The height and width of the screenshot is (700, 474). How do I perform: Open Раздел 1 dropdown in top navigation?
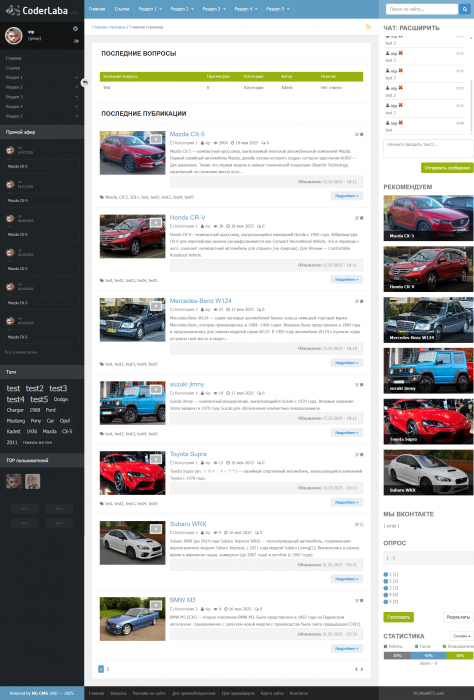pyautogui.click(x=150, y=9)
